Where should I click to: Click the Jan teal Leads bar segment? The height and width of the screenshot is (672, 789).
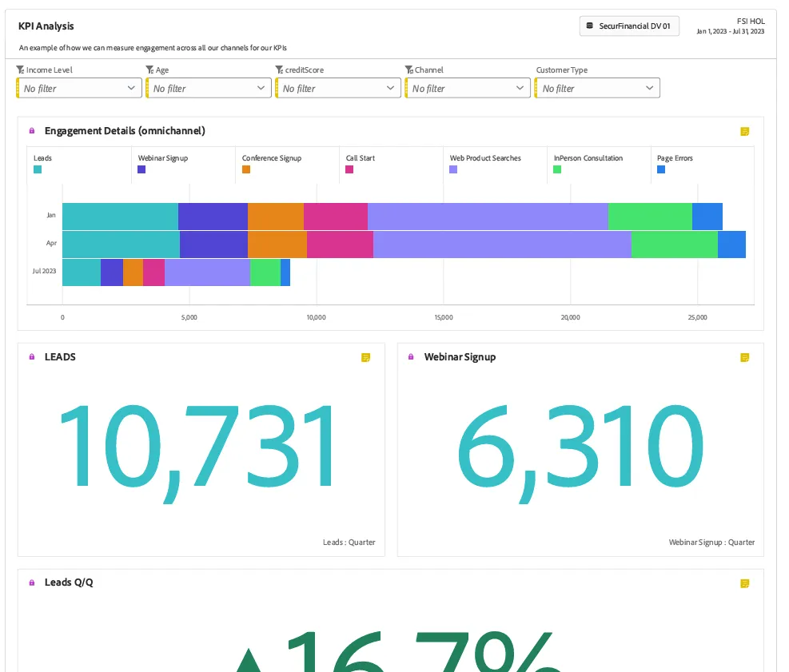click(120, 217)
